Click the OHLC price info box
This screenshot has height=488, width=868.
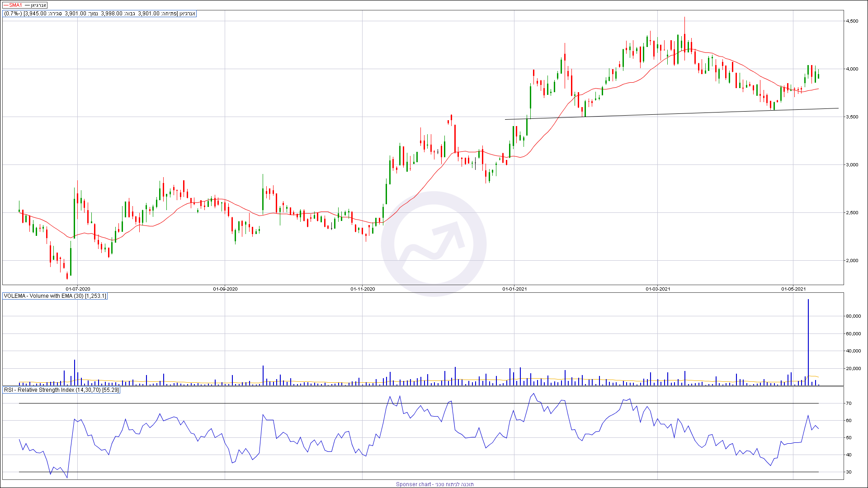(x=99, y=14)
